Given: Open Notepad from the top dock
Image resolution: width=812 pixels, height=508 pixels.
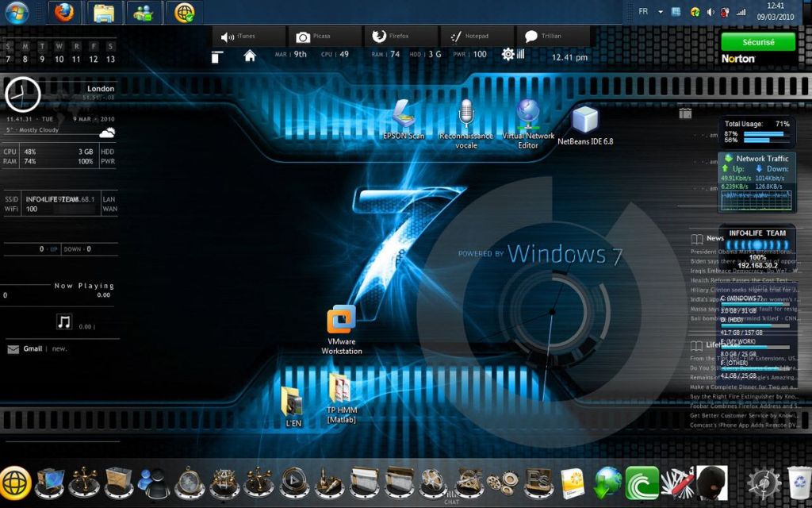Looking at the screenshot, I should (x=473, y=35).
